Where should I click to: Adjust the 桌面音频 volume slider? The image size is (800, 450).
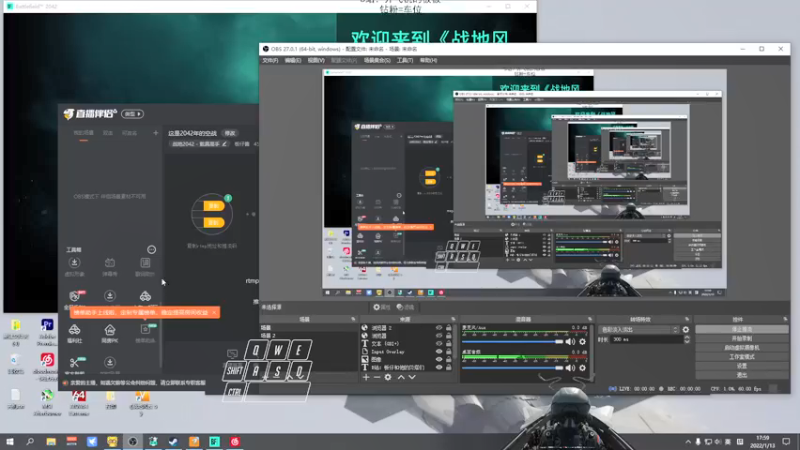[x=512, y=368]
